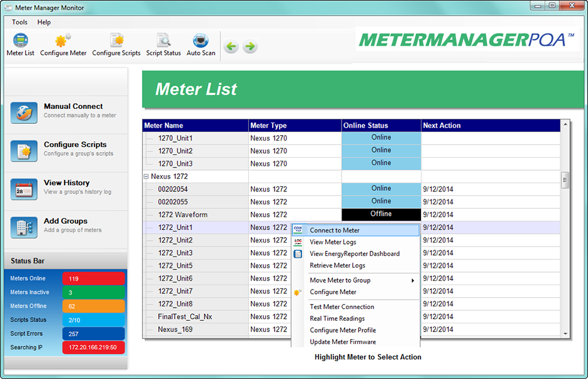The width and height of the screenshot is (588, 379).
Task: Select the 1270_Unit3 meter row
Action: (352, 164)
